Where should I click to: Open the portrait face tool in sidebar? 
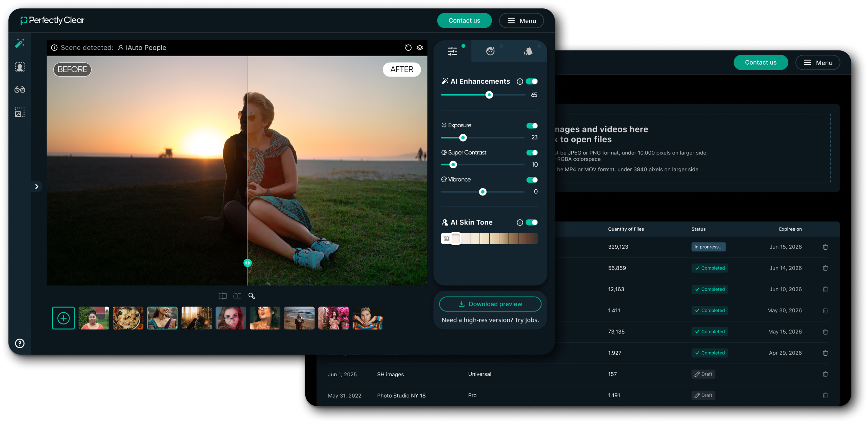pos(20,67)
